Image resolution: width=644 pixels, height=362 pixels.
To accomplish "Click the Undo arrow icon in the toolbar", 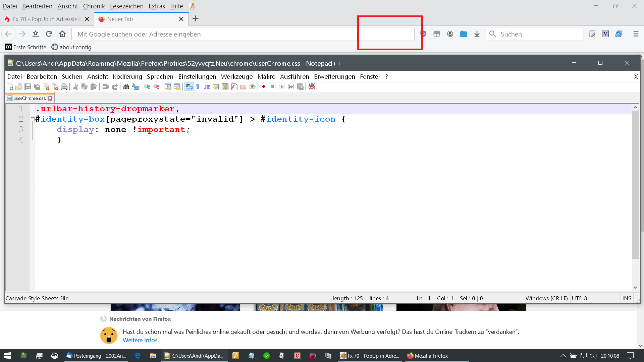I will point(105,87).
